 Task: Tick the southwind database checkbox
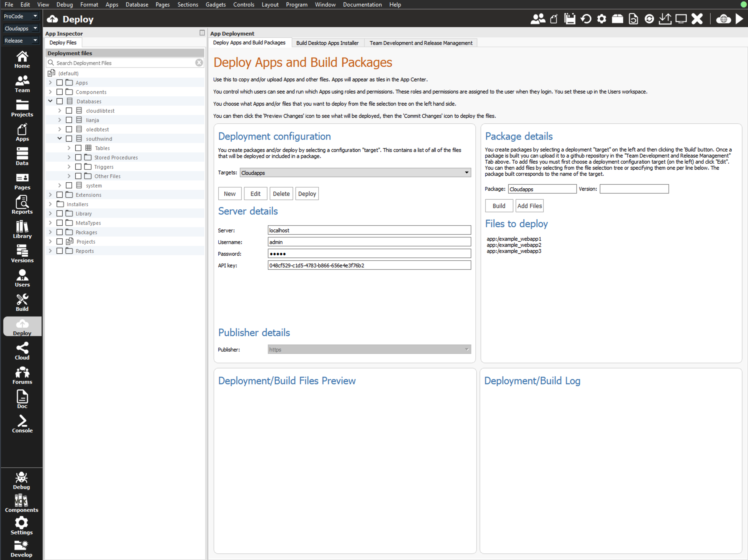tap(69, 139)
